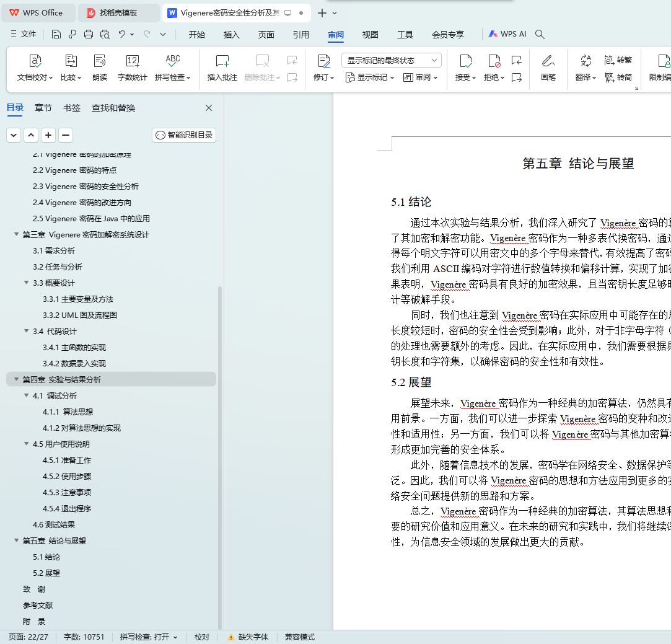Screen dimensions: 671x644
Task: Go to next change icon
Action: point(517,77)
